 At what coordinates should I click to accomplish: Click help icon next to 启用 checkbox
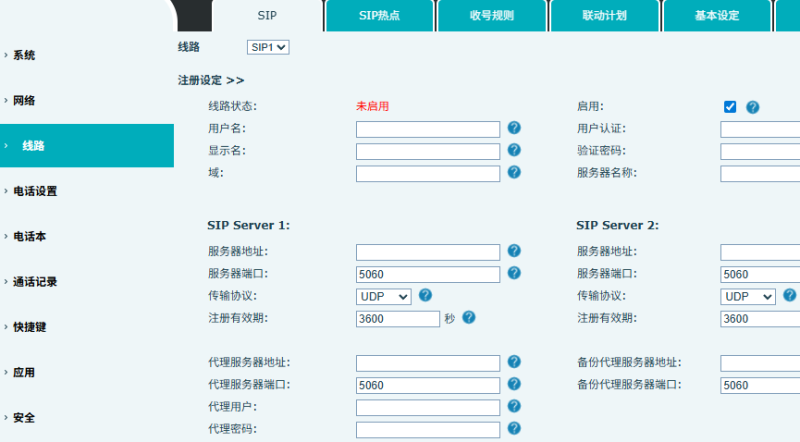[752, 107]
